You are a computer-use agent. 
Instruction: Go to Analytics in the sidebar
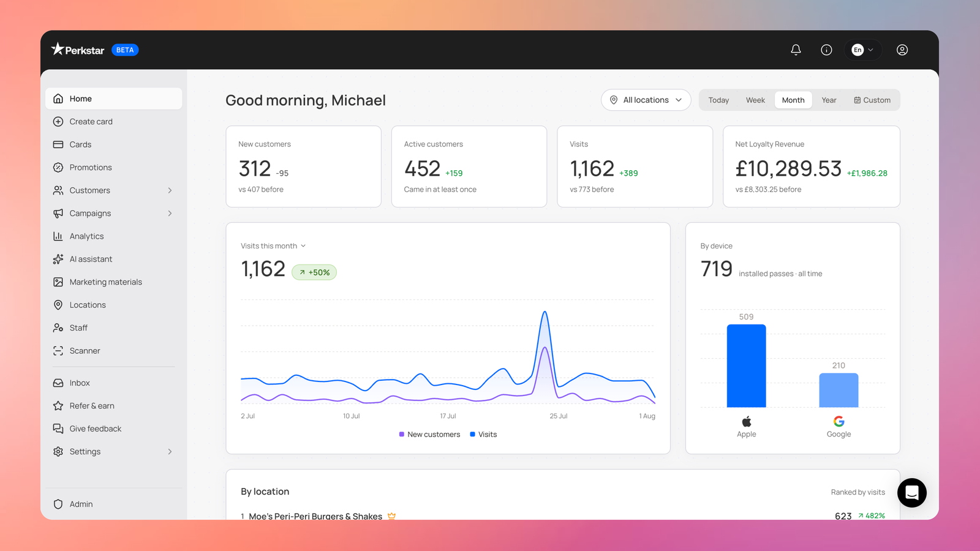coord(114,236)
